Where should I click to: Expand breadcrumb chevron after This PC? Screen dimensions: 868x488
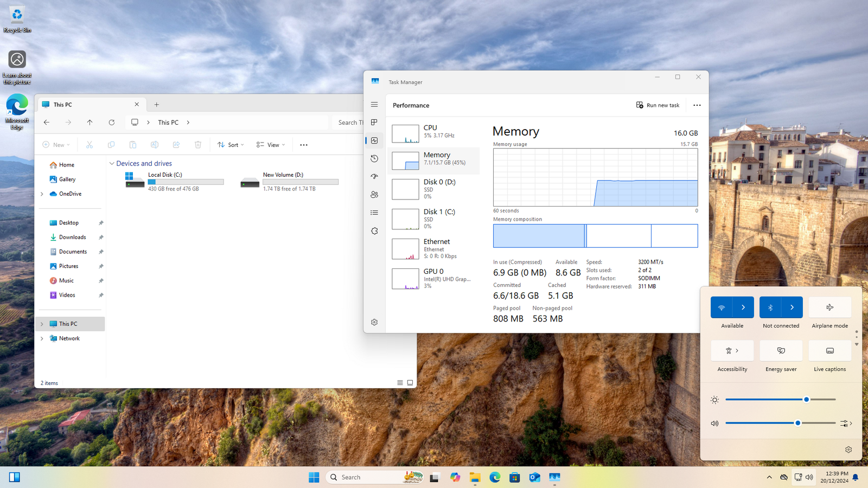tap(188, 123)
